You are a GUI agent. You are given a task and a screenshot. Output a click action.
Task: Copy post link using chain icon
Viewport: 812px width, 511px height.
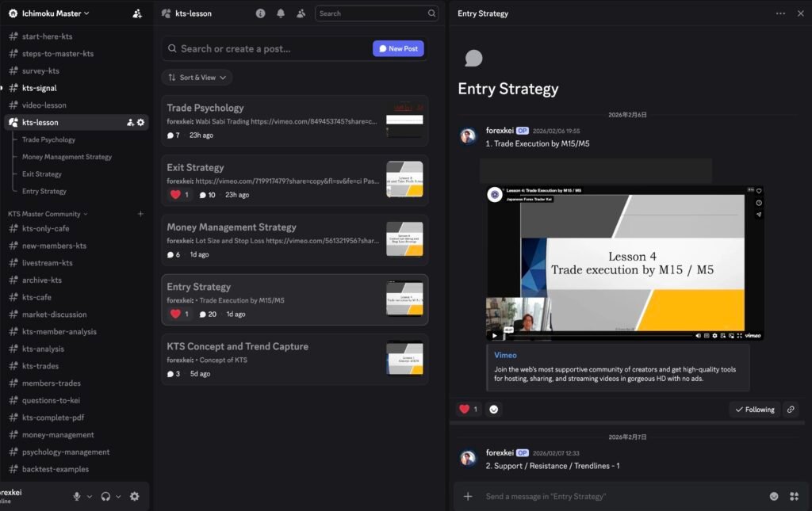pyautogui.click(x=790, y=410)
